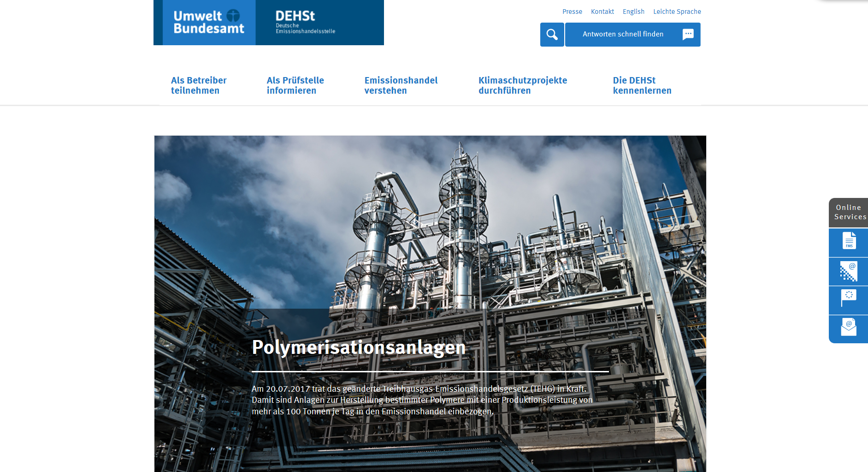Viewport: 868px width, 472px height.
Task: Expand the Emissionshandel verstehen menu
Action: [x=401, y=85]
